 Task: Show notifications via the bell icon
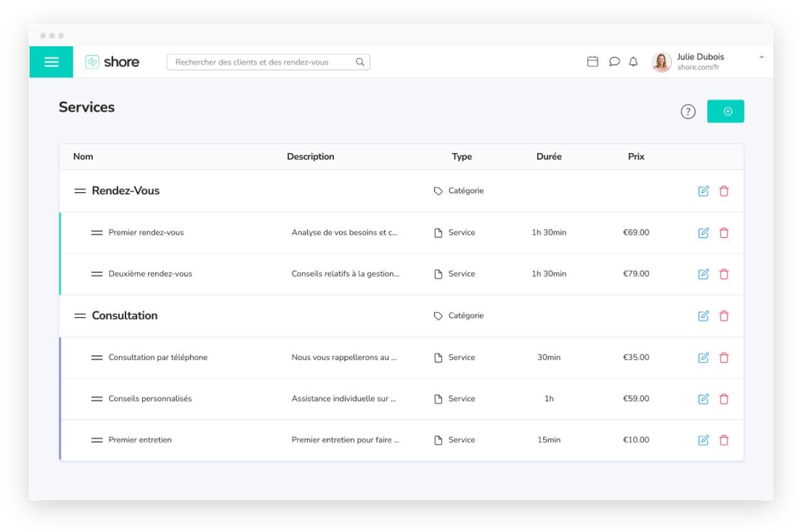pos(633,62)
